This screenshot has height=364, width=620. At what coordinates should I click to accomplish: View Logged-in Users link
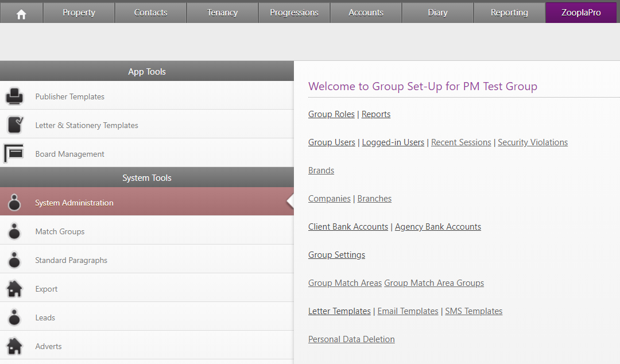point(393,142)
